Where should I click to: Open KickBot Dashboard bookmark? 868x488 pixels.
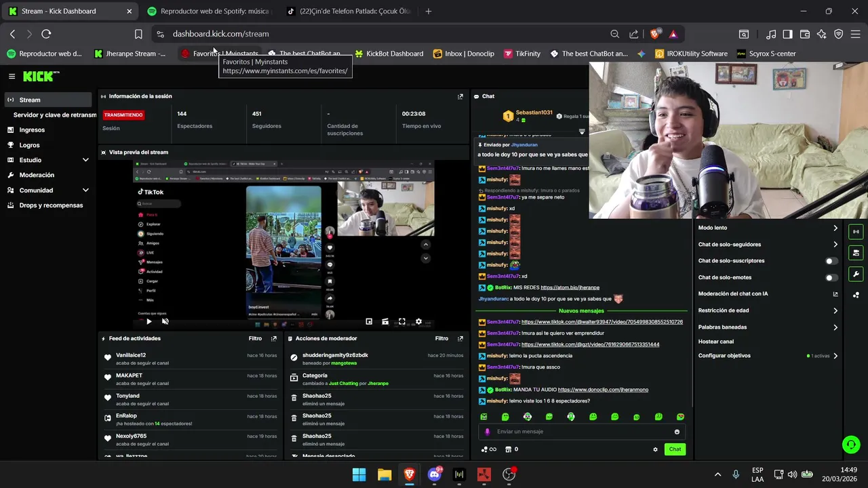click(x=389, y=54)
